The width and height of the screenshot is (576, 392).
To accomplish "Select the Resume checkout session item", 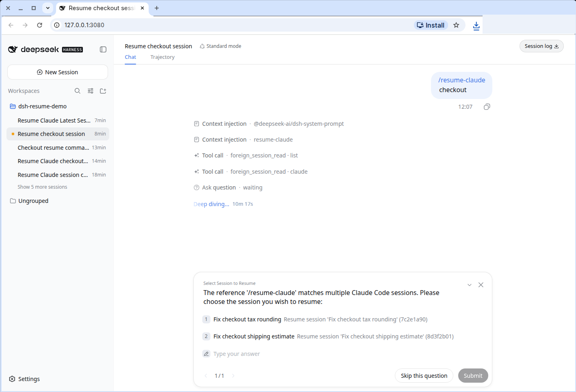I will tap(58, 134).
